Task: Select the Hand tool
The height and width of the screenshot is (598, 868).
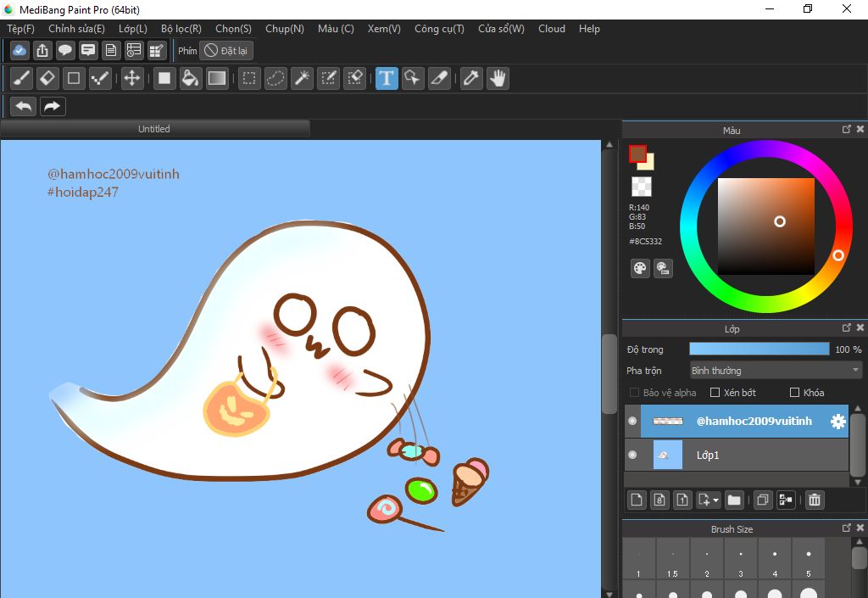Action: [x=498, y=78]
